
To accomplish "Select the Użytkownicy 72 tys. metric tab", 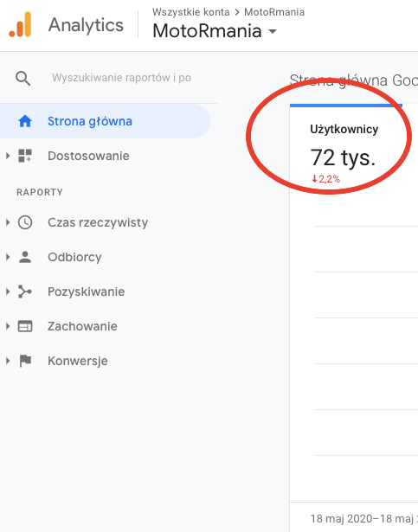I will click(346, 151).
